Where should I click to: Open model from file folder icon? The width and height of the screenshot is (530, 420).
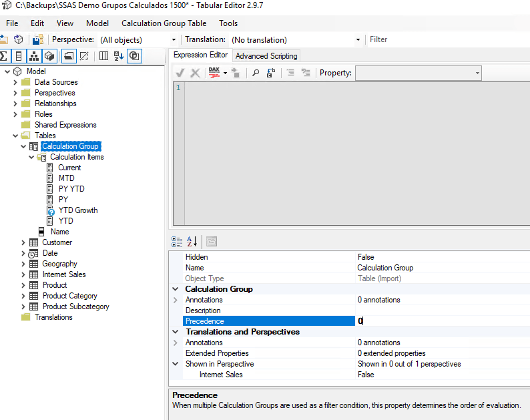pyautogui.click(x=3, y=39)
